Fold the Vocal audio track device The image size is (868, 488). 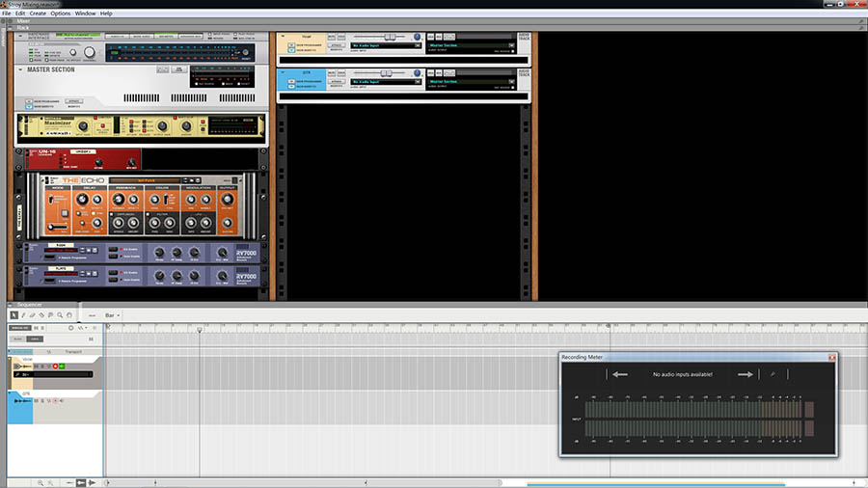coord(283,37)
